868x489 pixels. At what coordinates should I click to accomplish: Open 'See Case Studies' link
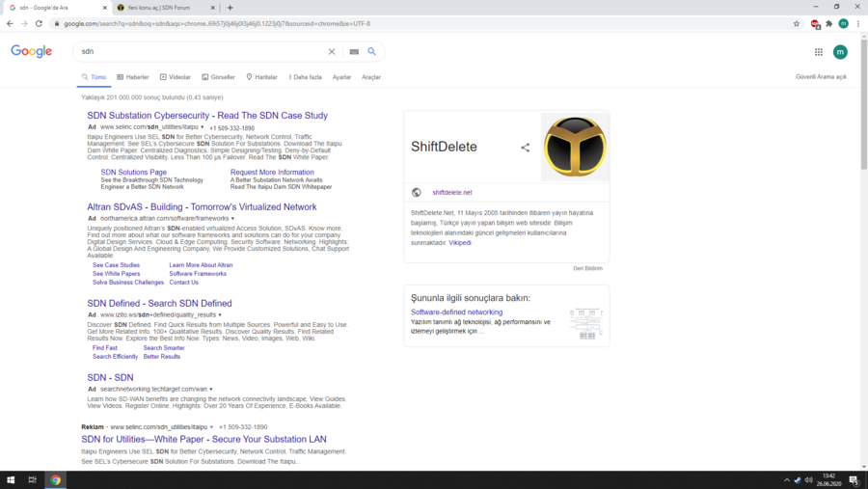pos(116,265)
